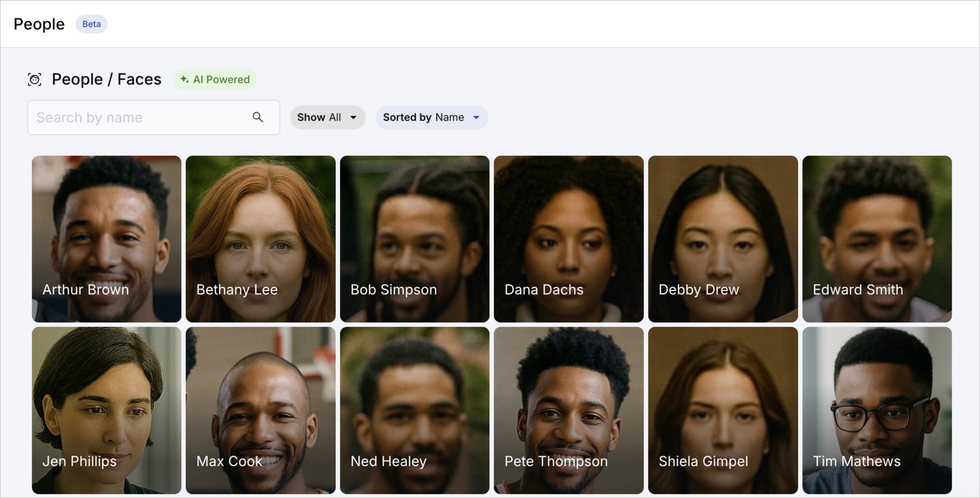
Task: Click the face recognition icon beside People / Faces
Action: (35, 80)
